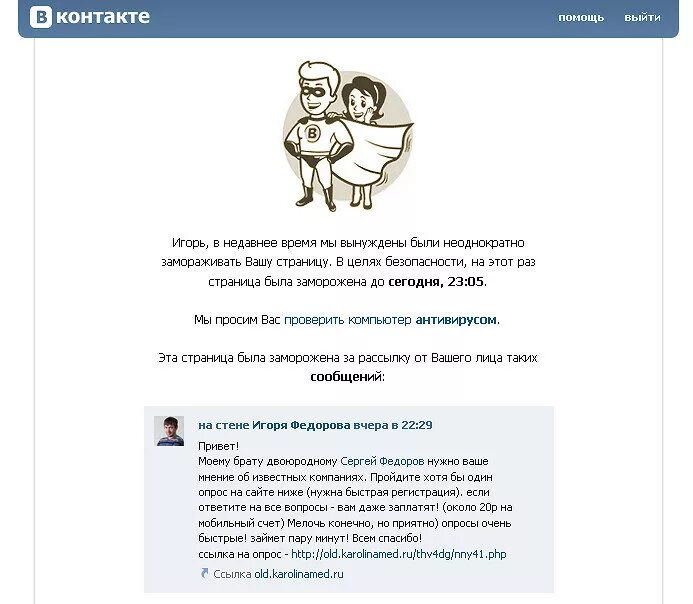The height and width of the screenshot is (604, 693).
Task: Click the masked superhero mascot illustration
Action: coord(316,135)
